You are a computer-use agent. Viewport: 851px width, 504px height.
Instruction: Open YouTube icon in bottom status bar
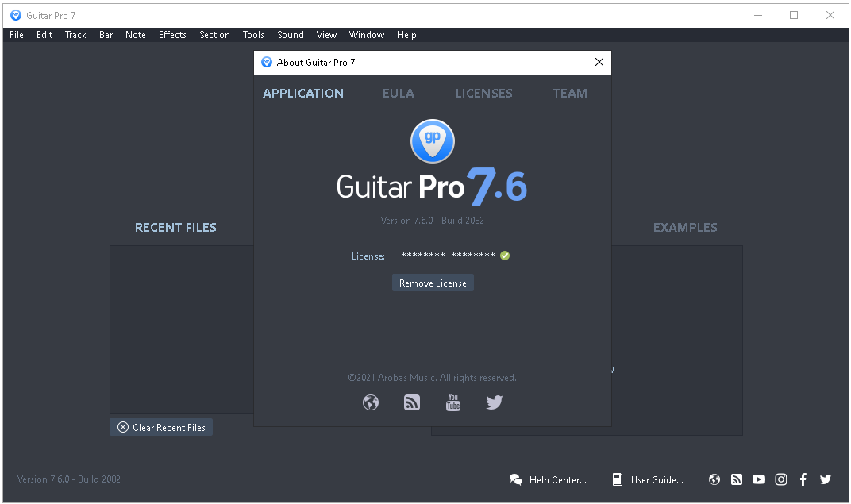click(x=759, y=479)
